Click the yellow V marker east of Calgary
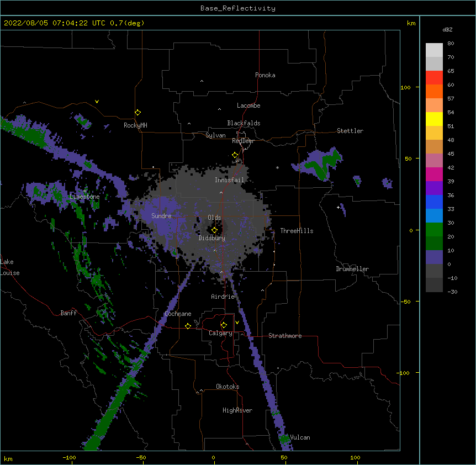The width and height of the screenshot is (476, 465). pyautogui.click(x=237, y=323)
